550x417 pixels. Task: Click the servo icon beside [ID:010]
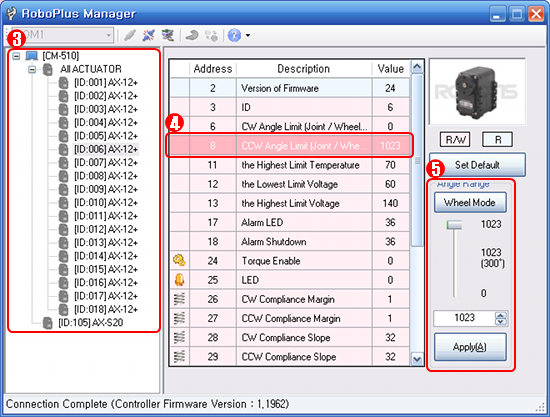click(x=63, y=202)
